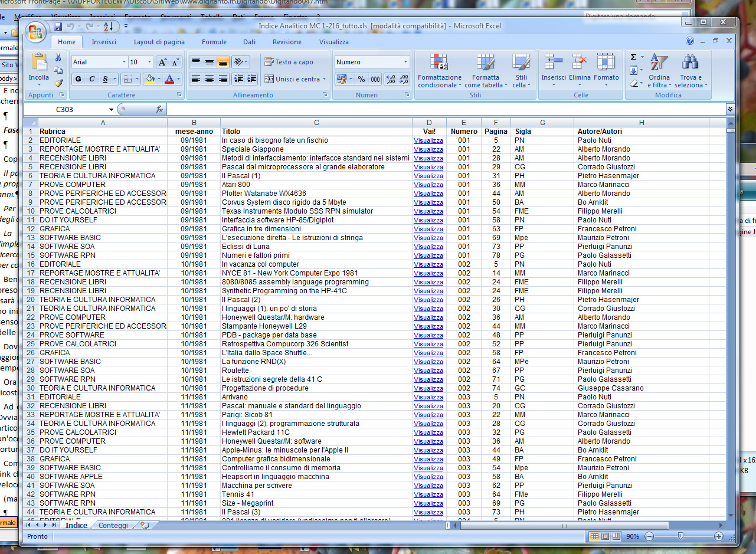Open the Excel Help question mark

coord(690,41)
